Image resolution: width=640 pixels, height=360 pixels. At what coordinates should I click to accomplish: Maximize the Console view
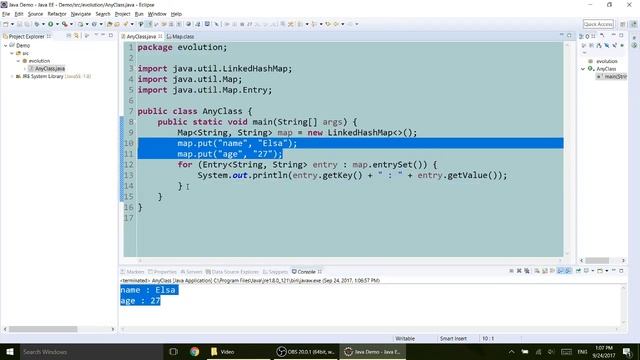tap(621, 271)
